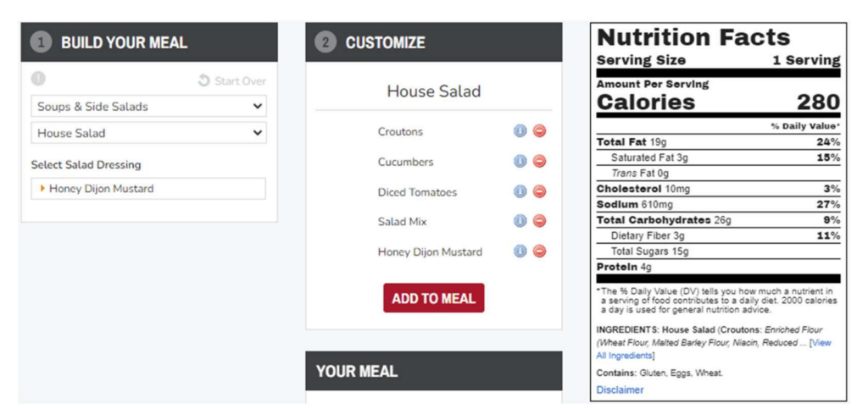Open the Soups & Side Salads dropdown

pyautogui.click(x=149, y=107)
